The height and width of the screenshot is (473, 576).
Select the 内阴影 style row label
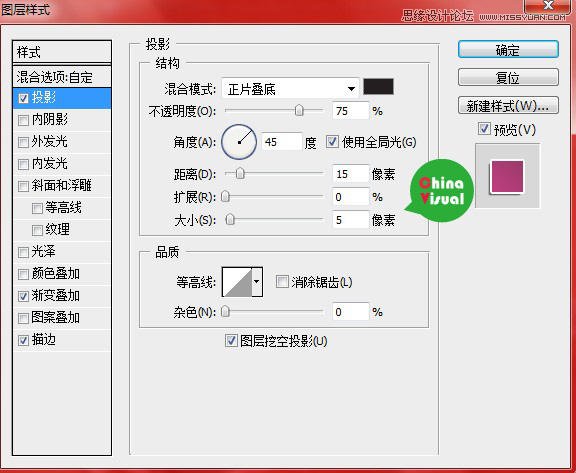[50, 120]
